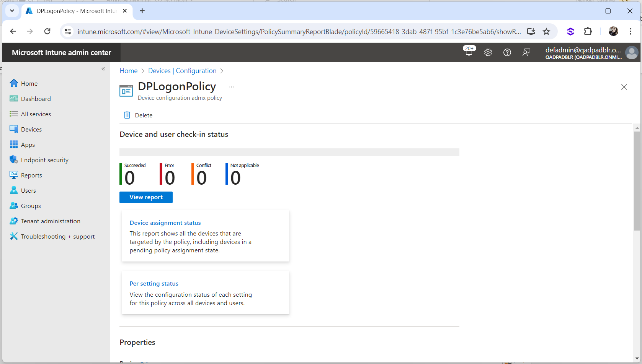642x364 pixels.
Task: Bookmark this page with the star
Action: point(546,31)
